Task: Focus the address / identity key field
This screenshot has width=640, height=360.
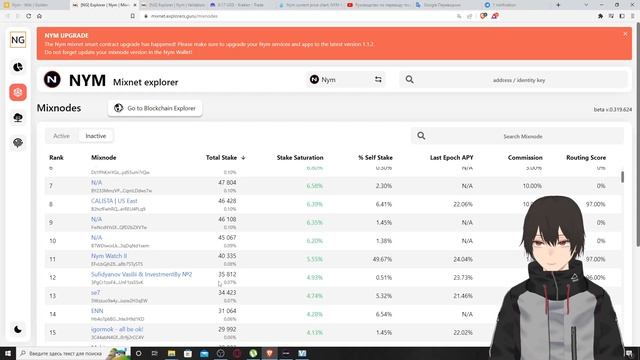Action: coord(518,80)
